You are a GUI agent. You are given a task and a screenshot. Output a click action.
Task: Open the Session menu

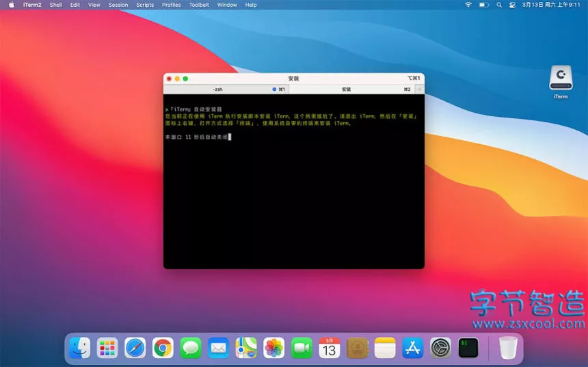(x=118, y=5)
